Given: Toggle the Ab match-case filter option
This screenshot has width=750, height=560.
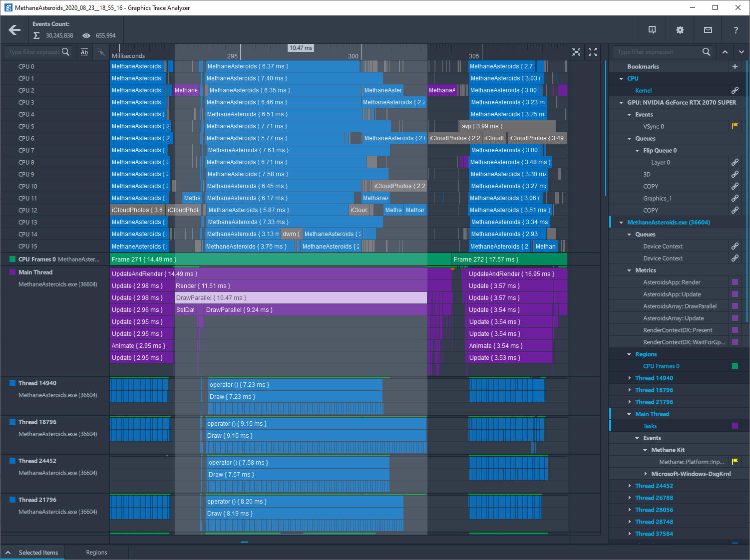Looking at the screenshot, I should tap(84, 52).
